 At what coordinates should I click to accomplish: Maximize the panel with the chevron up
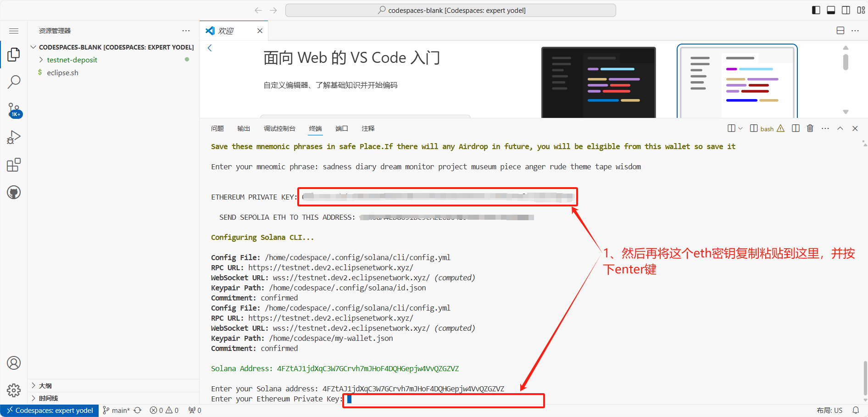(840, 128)
